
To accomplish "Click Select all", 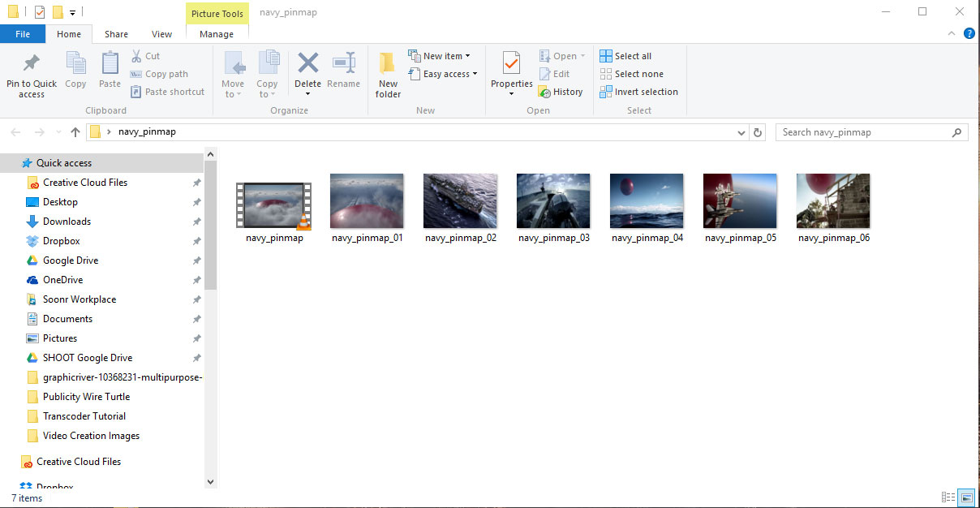I will pos(625,56).
